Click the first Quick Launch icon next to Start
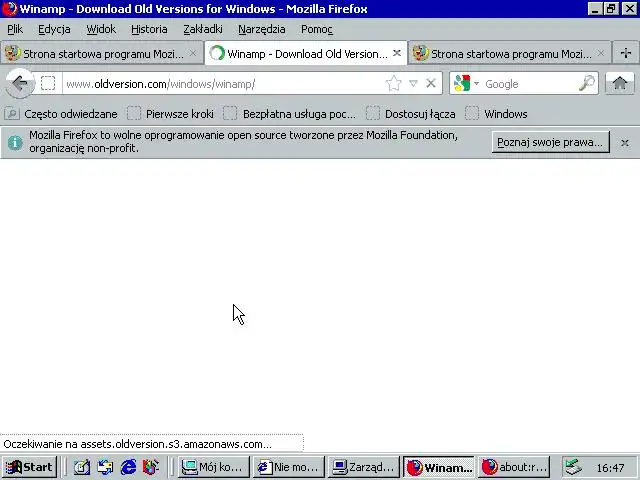The height and width of the screenshot is (480, 640). [82, 467]
